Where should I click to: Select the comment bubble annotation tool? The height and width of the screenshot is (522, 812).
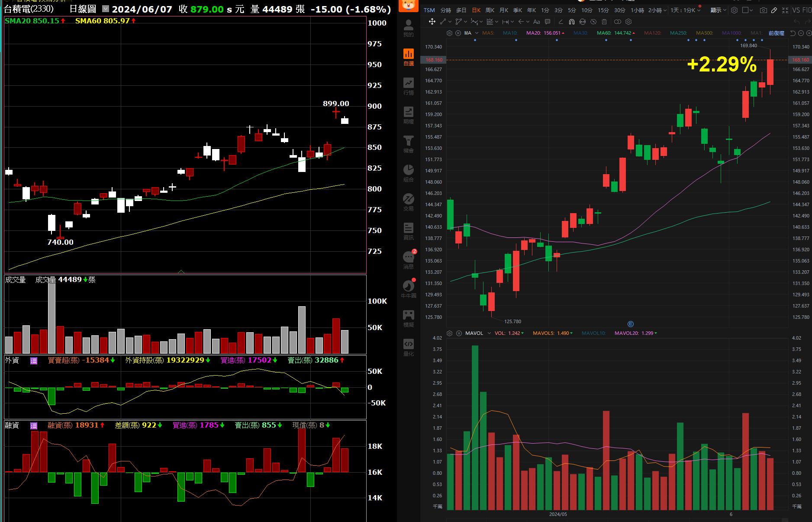point(548,22)
